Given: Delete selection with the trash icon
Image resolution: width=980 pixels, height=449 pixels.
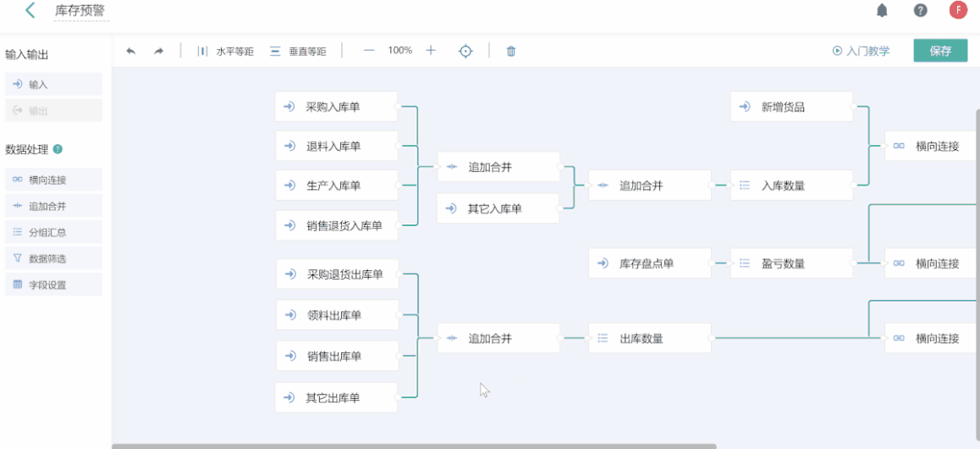Looking at the screenshot, I should click(511, 51).
